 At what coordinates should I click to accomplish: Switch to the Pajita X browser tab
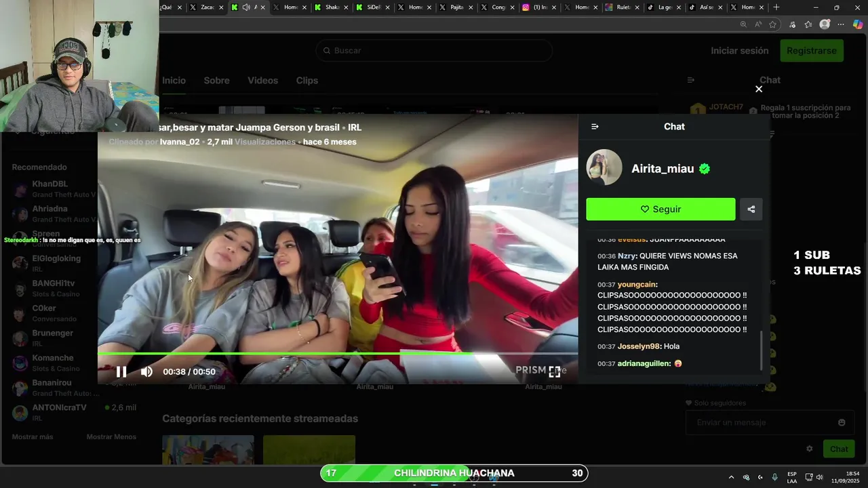(456, 7)
